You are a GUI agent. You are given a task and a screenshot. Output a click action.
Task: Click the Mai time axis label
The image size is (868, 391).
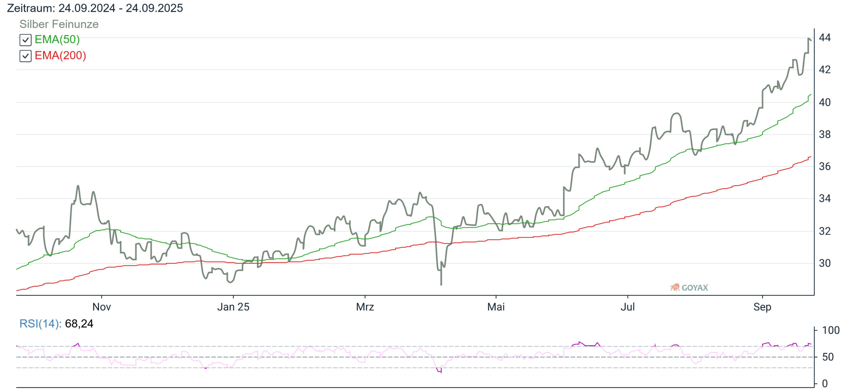[x=496, y=307]
